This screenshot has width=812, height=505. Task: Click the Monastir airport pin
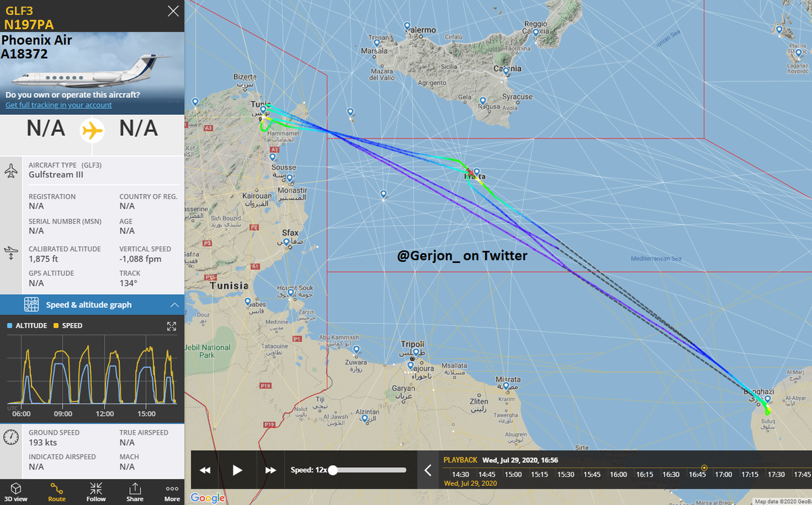290,179
